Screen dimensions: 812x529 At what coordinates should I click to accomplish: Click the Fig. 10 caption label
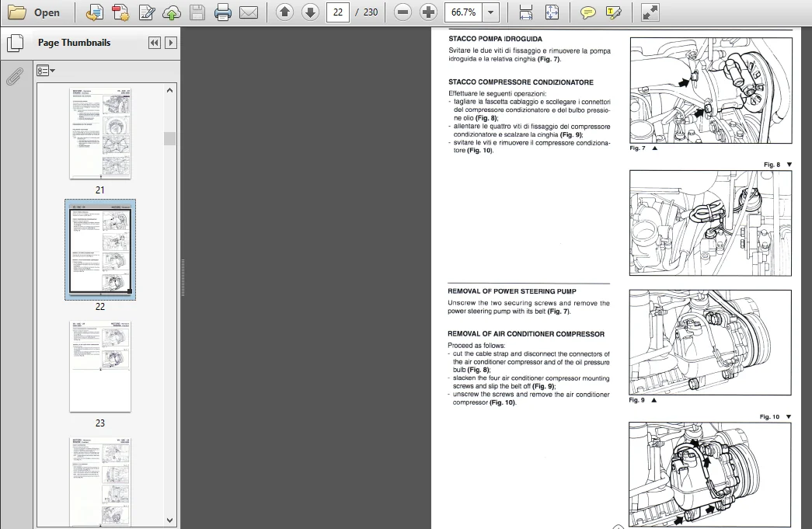[x=769, y=416]
